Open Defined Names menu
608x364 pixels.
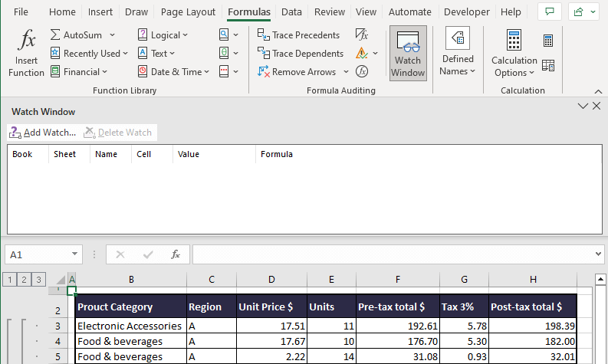(x=458, y=52)
